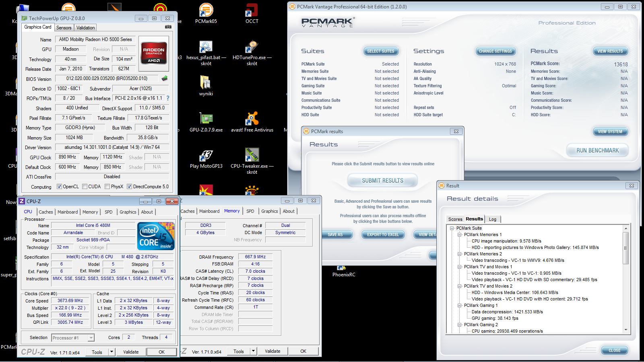Click the Bus Interface question mark
Screen dimensions: 644x362
click(x=168, y=98)
